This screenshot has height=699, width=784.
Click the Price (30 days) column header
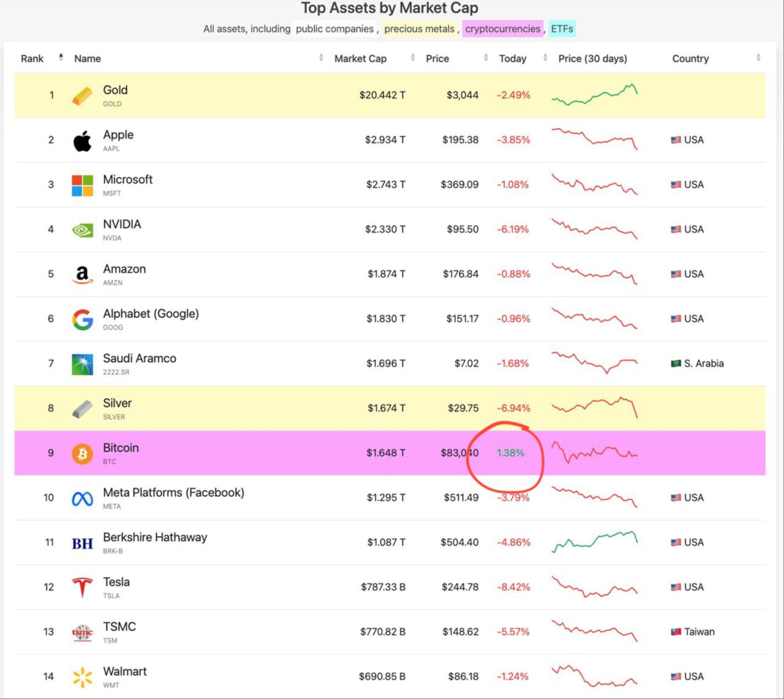592,59
